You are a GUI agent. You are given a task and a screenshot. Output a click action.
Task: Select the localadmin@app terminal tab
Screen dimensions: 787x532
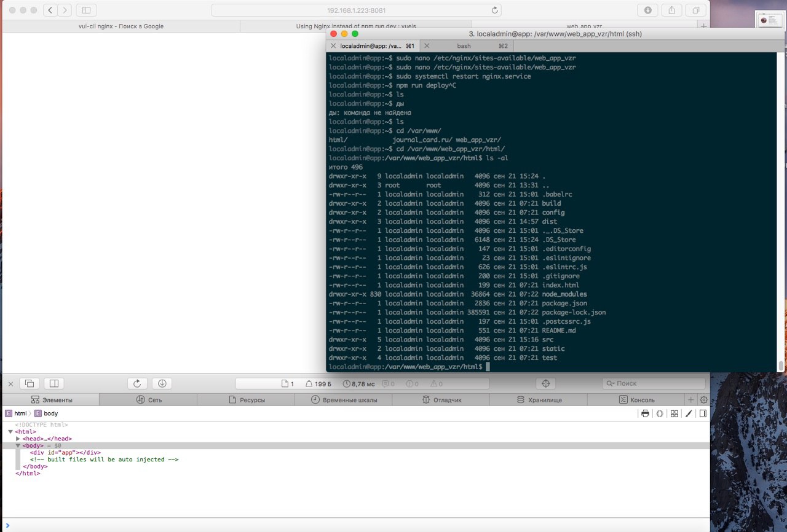[373, 46]
